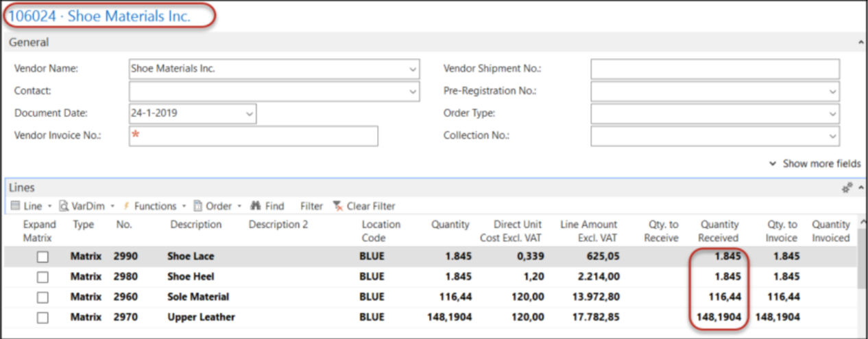868x339 pixels.
Task: Click the Find binoculars icon
Action: 256,205
